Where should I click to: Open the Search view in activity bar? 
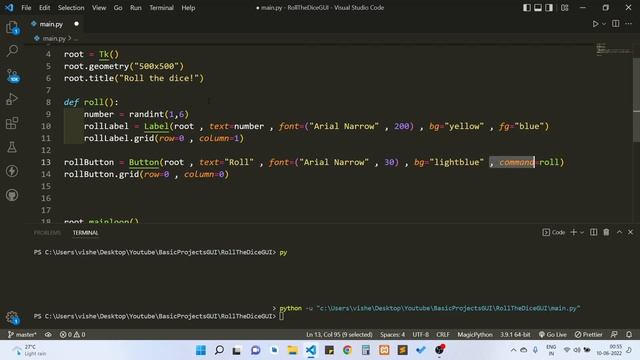point(12,51)
